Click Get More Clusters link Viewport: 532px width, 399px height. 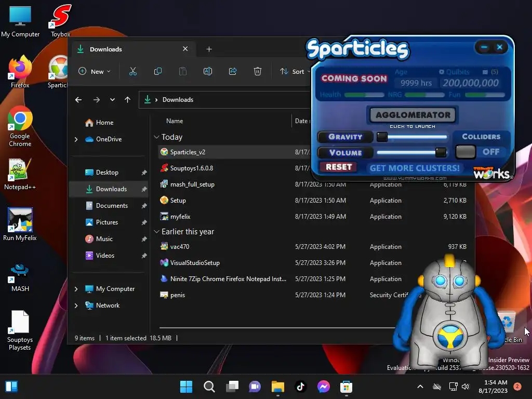point(414,168)
